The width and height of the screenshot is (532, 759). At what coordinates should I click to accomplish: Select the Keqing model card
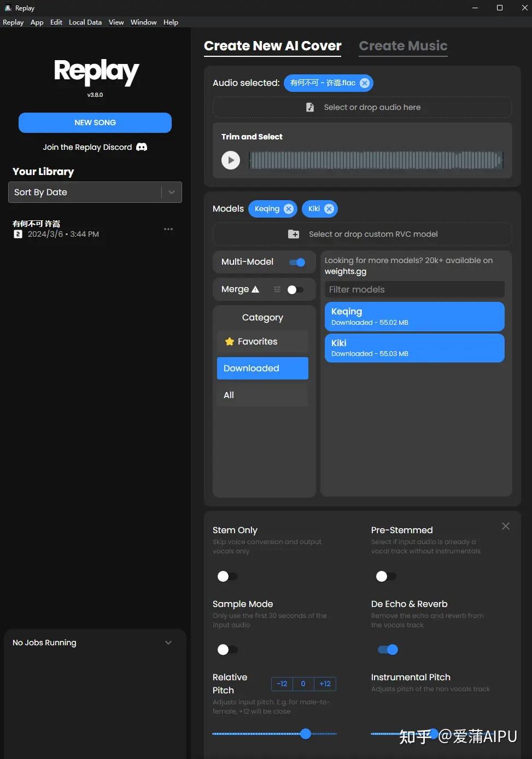(414, 317)
